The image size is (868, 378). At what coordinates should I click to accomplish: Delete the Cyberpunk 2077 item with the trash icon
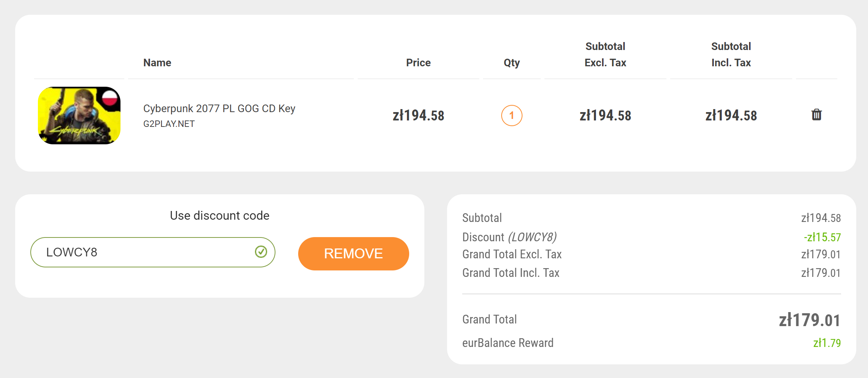click(816, 115)
